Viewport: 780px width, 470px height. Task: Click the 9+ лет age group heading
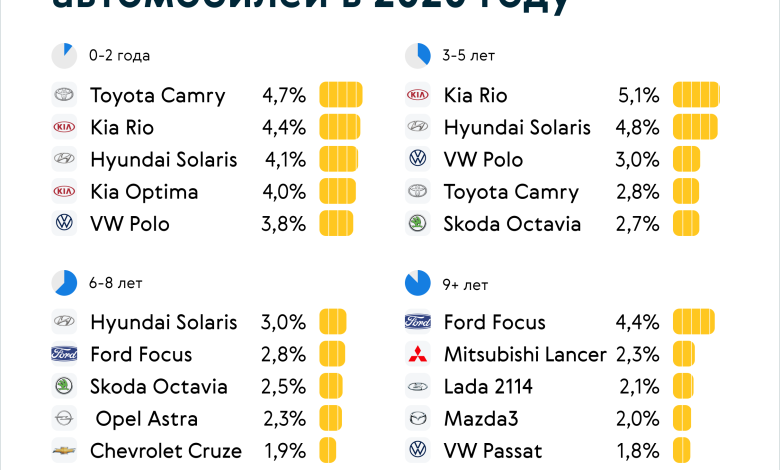465,285
